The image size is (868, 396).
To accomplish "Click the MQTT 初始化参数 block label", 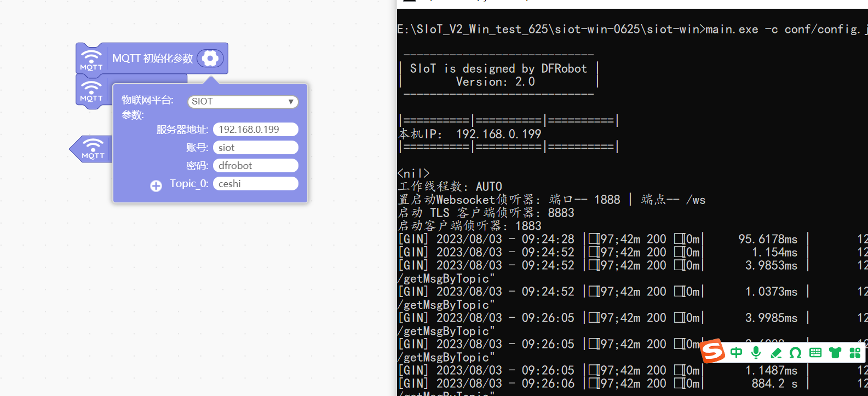I will (x=152, y=59).
